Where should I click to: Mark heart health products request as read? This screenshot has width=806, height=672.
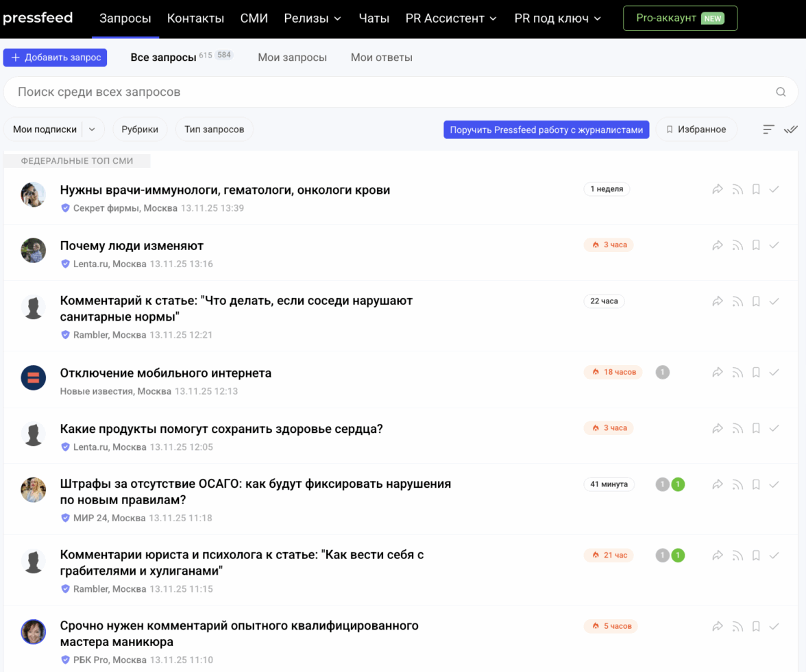(x=774, y=428)
